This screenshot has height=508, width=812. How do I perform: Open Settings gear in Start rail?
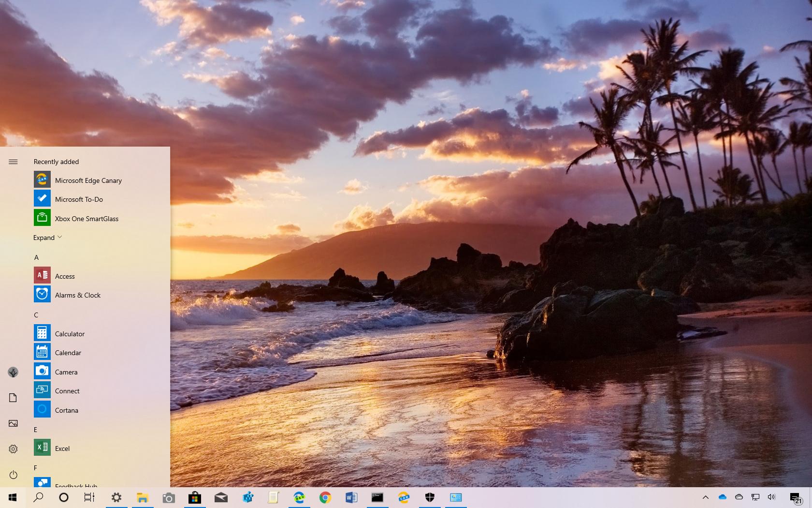click(x=13, y=449)
